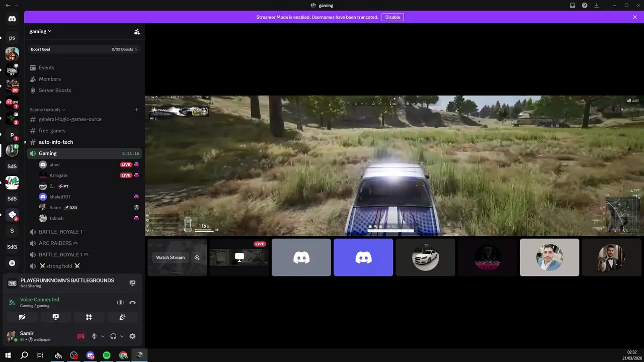Disconnect from voice with hang-up icon
Image resolution: width=644 pixels, height=362 pixels.
point(132,302)
